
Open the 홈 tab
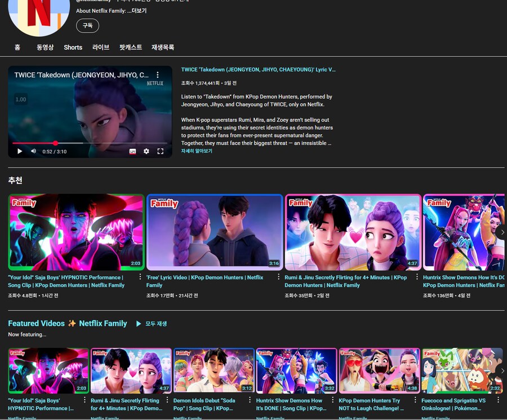pyautogui.click(x=17, y=47)
